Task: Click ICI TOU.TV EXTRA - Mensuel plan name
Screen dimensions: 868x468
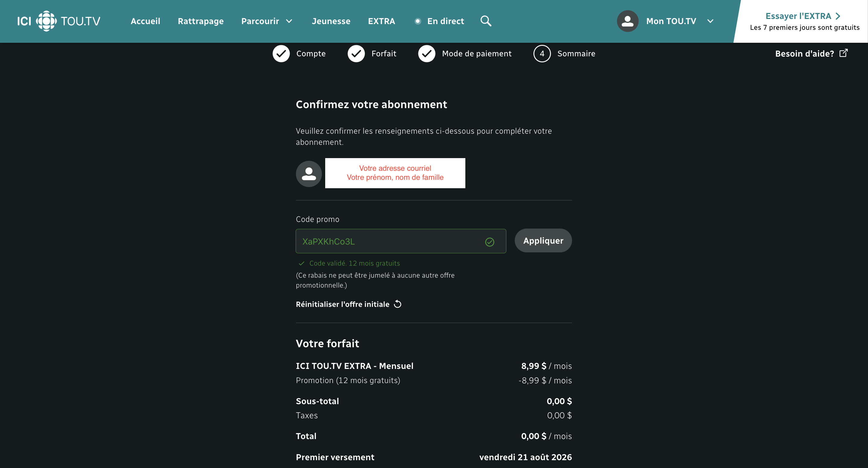Action: pyautogui.click(x=354, y=366)
